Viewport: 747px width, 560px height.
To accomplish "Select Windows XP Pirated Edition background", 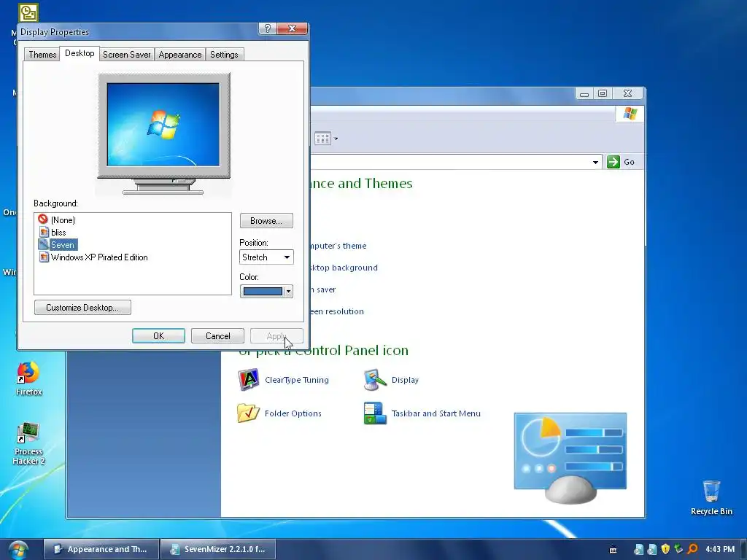I will [93, 257].
